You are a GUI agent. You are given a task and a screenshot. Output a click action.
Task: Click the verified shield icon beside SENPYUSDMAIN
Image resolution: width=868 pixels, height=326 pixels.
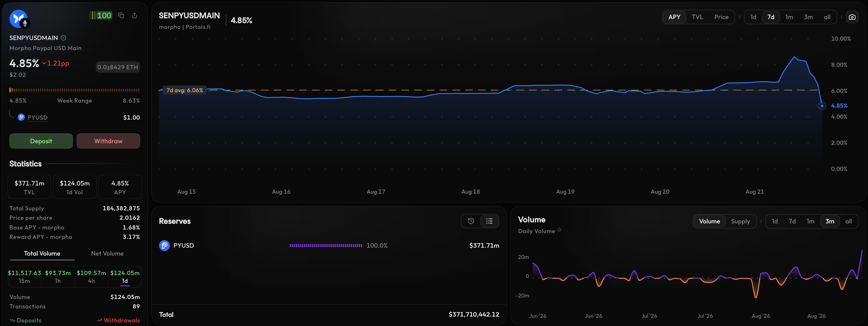pyautogui.click(x=63, y=38)
